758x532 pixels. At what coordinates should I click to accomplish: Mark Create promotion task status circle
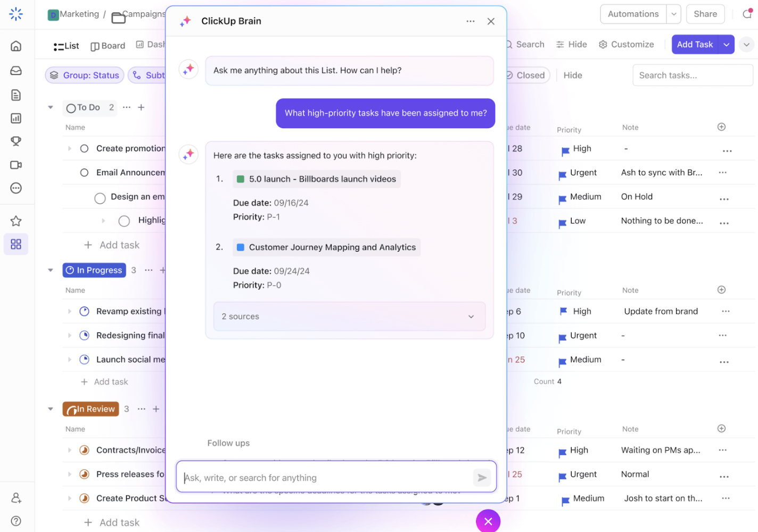point(84,148)
